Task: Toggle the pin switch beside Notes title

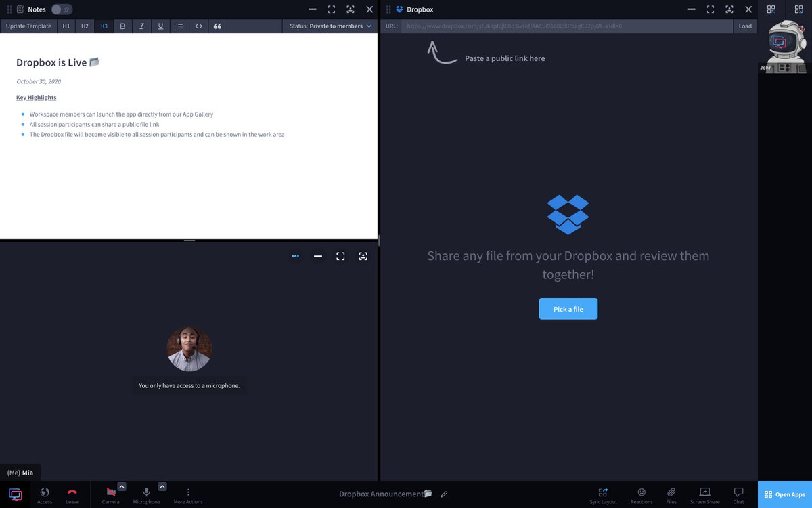Action: (62, 9)
